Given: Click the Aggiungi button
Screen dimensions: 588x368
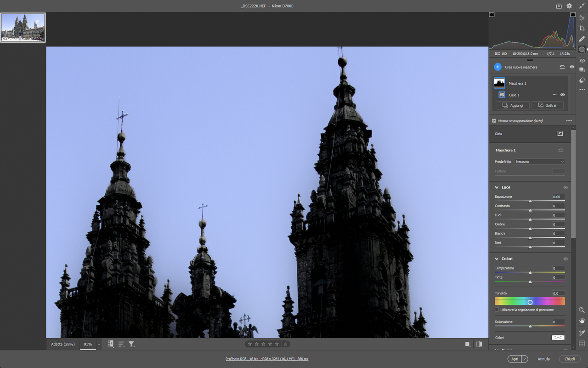Looking at the screenshot, I should 513,105.
